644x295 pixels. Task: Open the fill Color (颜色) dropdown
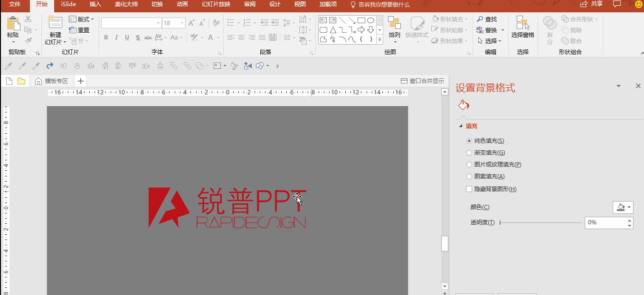click(623, 207)
